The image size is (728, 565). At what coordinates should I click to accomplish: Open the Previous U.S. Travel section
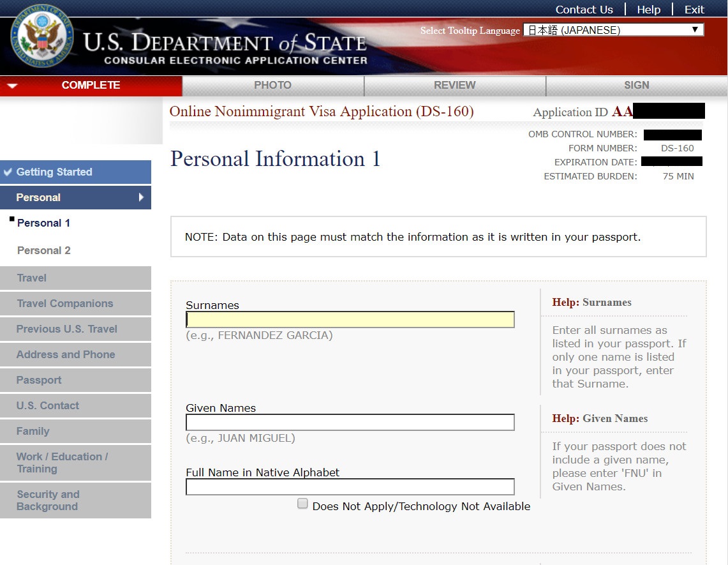(76, 329)
